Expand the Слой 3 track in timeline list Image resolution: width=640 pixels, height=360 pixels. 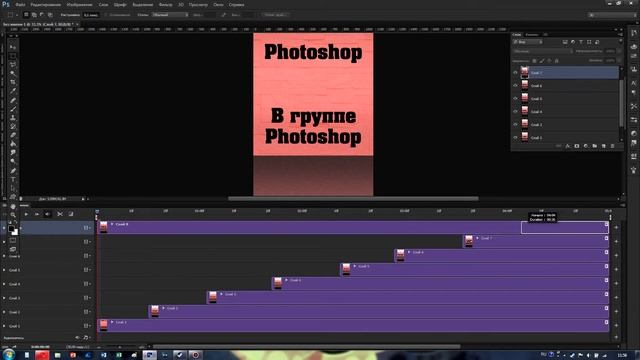click(4, 298)
